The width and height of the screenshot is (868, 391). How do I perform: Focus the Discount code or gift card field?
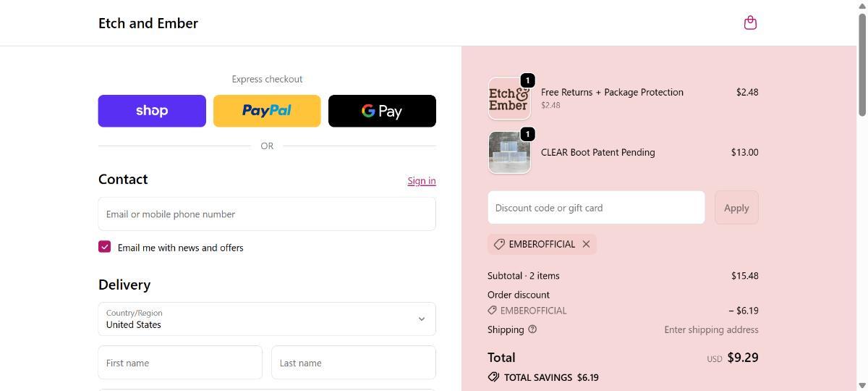(x=596, y=208)
